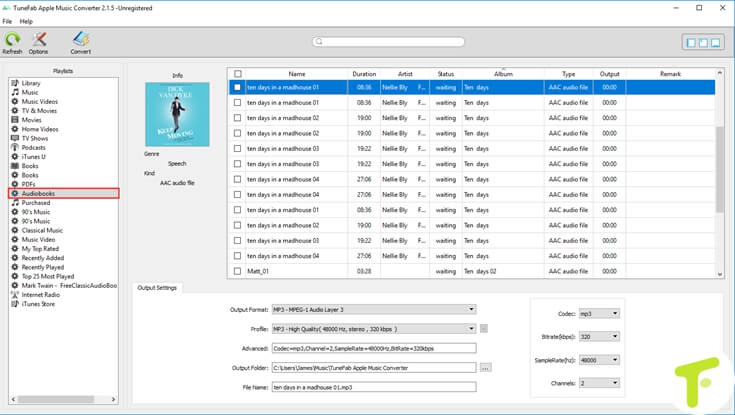
Task: Open the Help menu
Action: coord(26,21)
